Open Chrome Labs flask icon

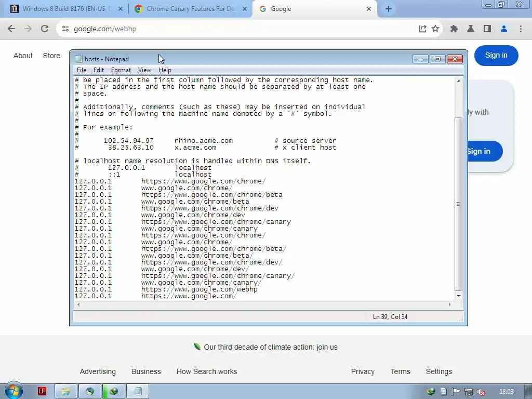tap(471, 29)
